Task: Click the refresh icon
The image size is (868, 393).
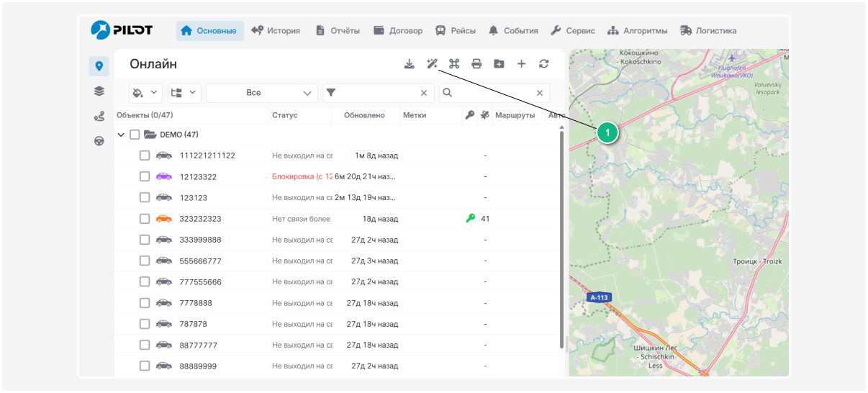Action: click(x=544, y=64)
